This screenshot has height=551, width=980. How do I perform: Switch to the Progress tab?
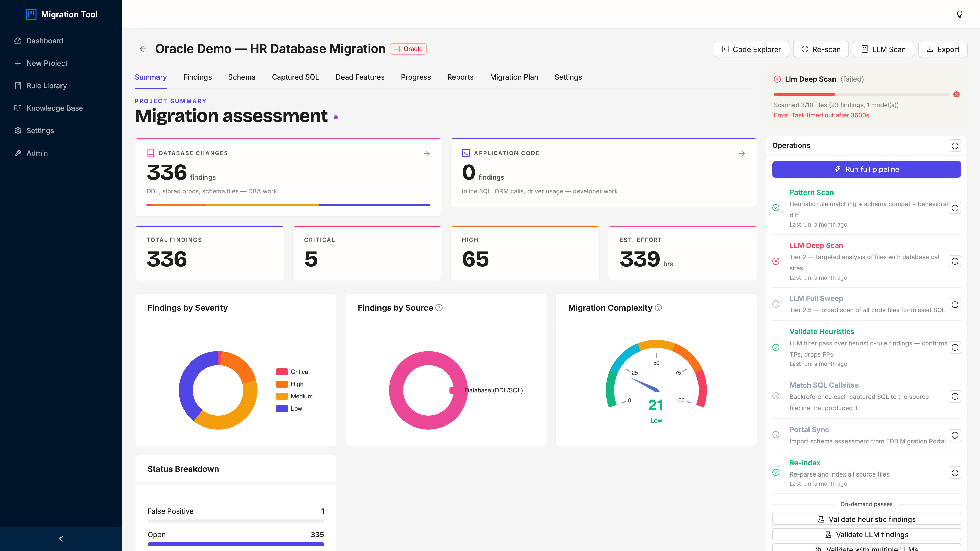pos(416,77)
